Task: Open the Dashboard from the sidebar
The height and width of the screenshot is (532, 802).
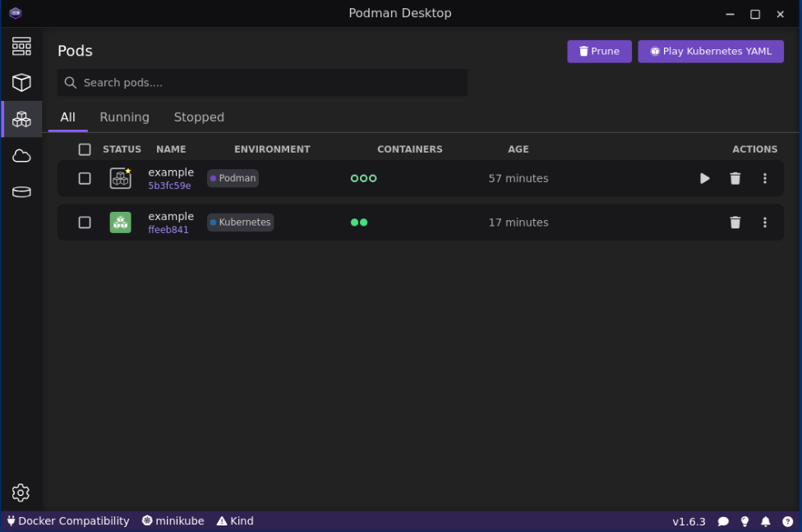Action: (21, 46)
